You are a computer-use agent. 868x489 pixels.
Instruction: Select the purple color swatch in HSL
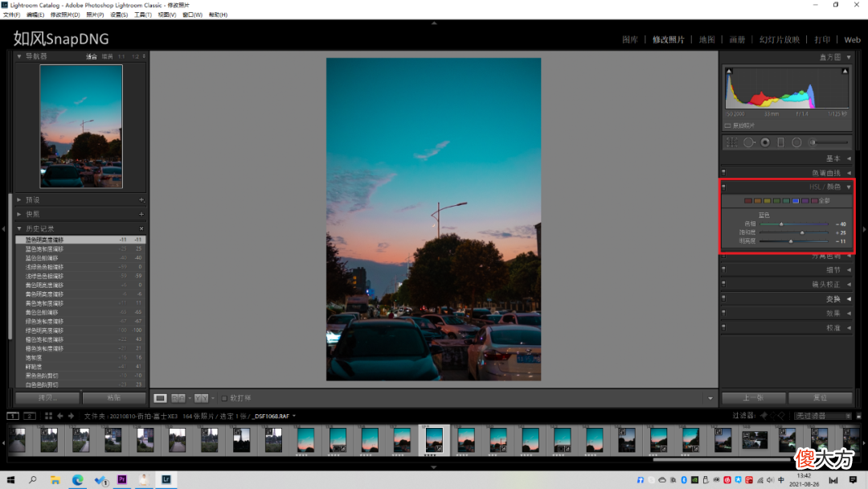point(805,201)
